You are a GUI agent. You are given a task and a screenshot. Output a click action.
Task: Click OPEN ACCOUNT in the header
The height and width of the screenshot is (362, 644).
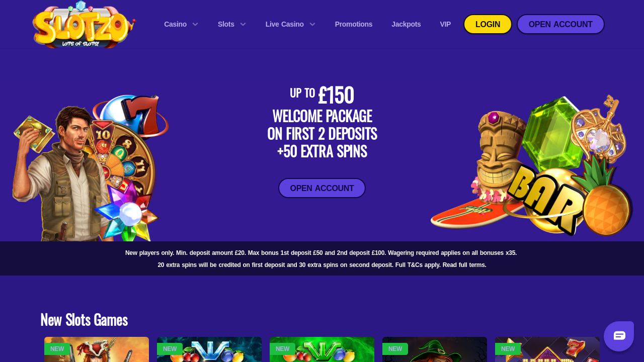click(560, 24)
